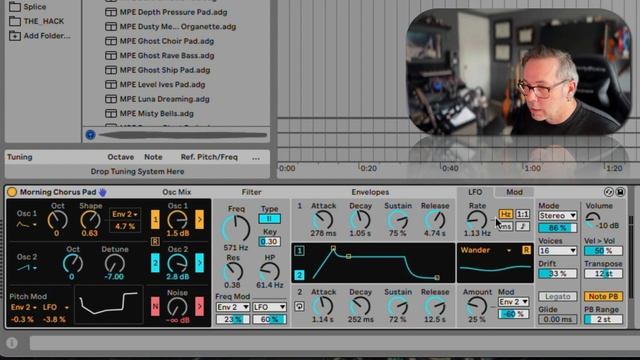Click the Note PB button
640x360 pixels.
click(603, 296)
